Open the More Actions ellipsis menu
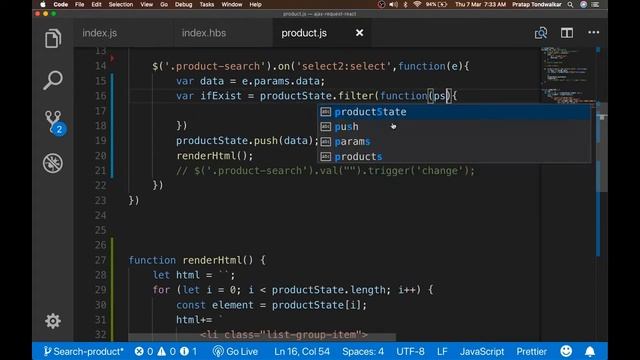640x360 pixels. tap(593, 33)
